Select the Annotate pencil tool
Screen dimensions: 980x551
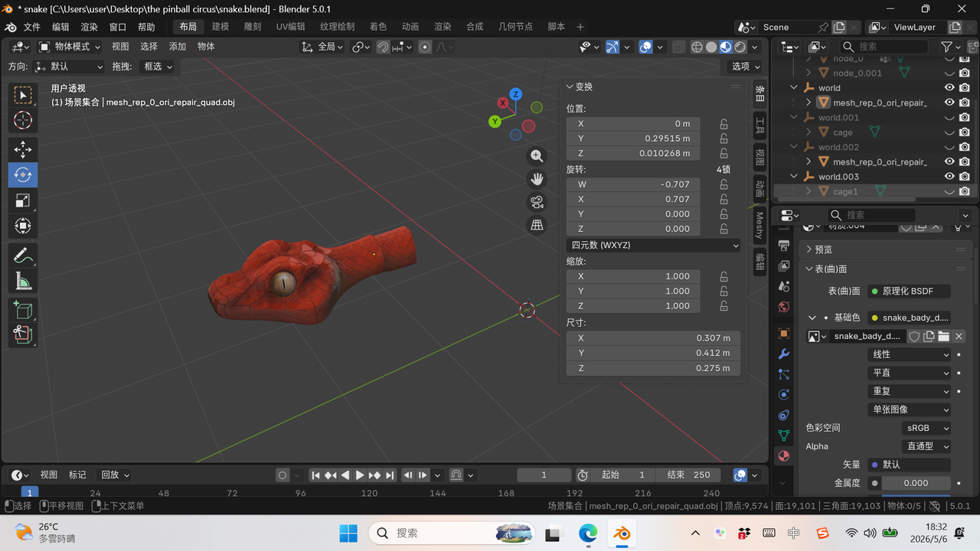[23, 255]
